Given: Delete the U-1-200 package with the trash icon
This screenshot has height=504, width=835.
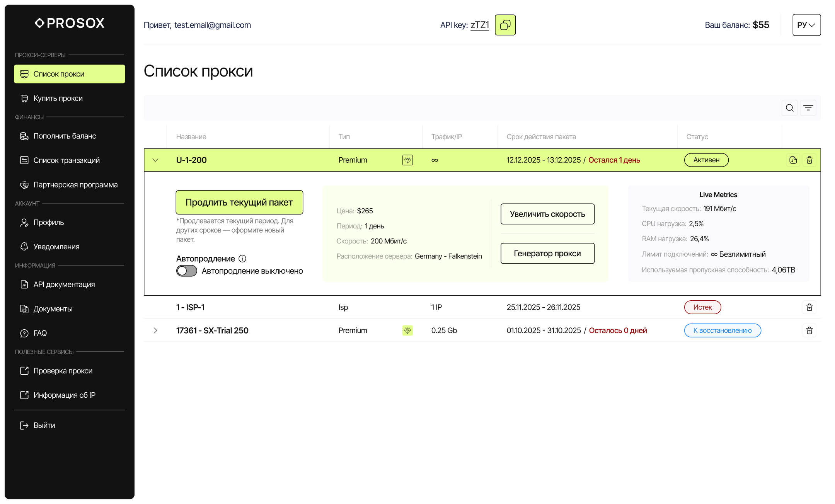Looking at the screenshot, I should [x=809, y=160].
